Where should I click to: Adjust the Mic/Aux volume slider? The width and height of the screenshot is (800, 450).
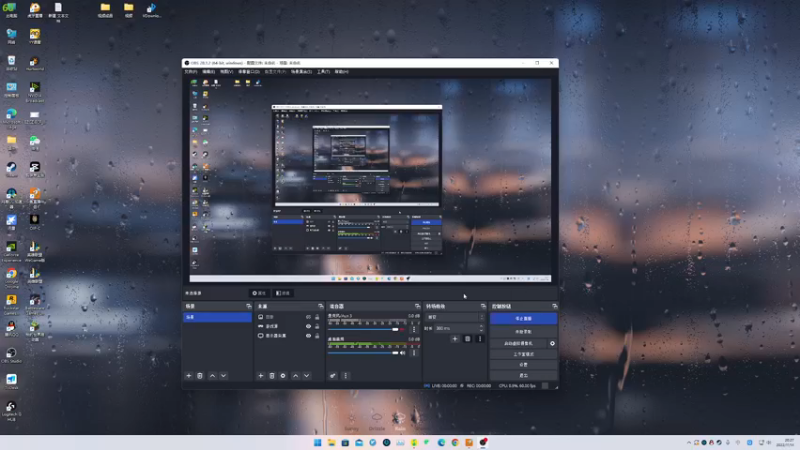pos(363,330)
